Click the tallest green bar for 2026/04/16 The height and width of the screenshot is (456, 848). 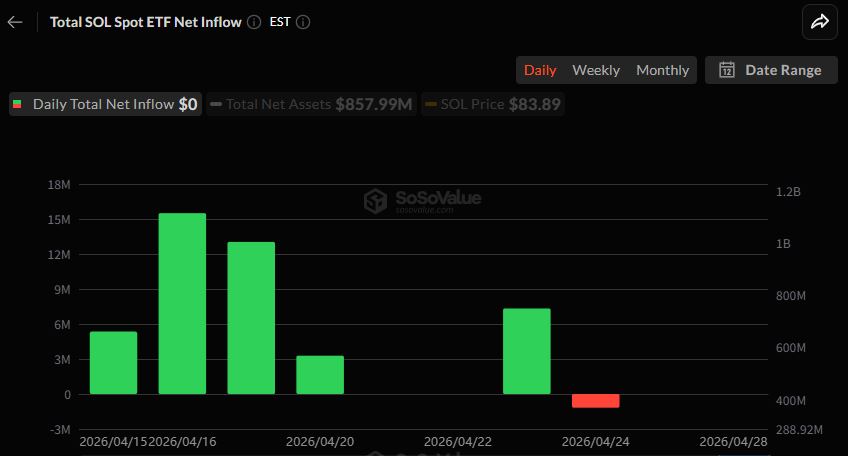point(182,304)
